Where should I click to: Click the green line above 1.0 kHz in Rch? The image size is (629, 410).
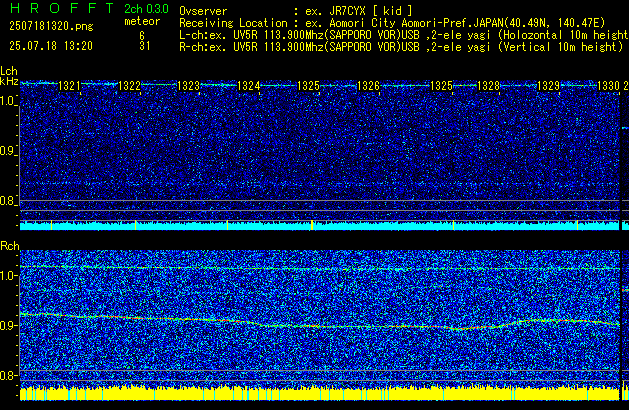320,268
